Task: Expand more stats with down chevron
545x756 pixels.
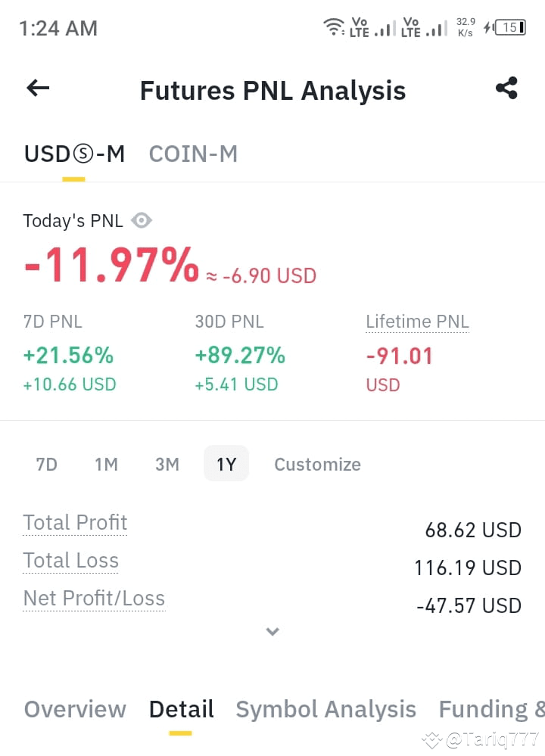Action: click(x=272, y=631)
